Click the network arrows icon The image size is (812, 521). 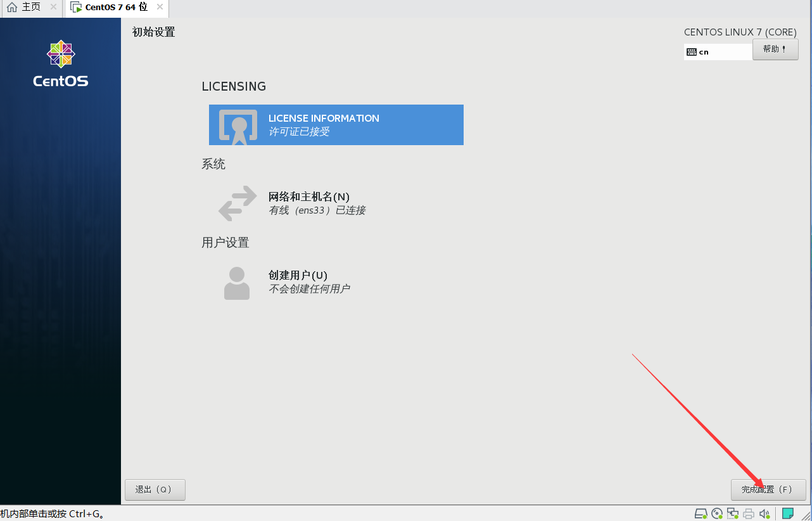(x=238, y=203)
